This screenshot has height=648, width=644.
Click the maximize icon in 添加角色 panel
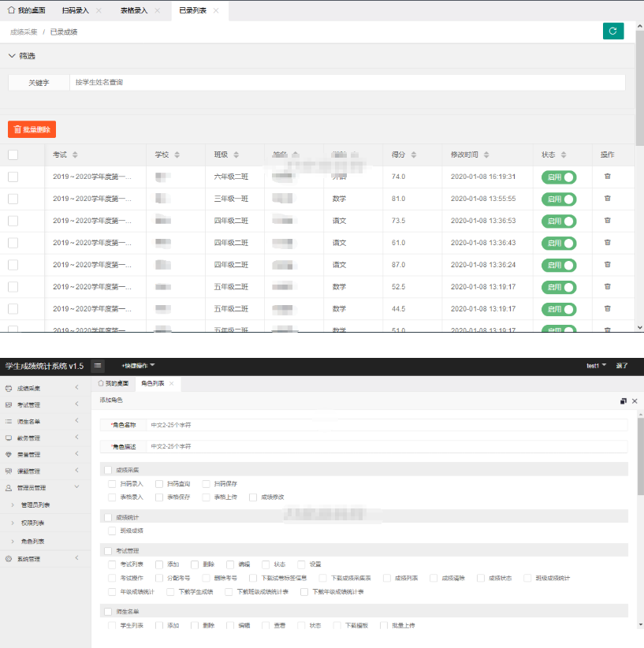[624, 401]
